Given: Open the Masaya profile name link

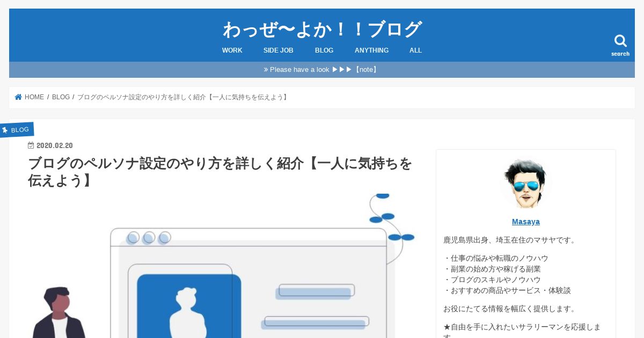Looking at the screenshot, I should point(526,222).
